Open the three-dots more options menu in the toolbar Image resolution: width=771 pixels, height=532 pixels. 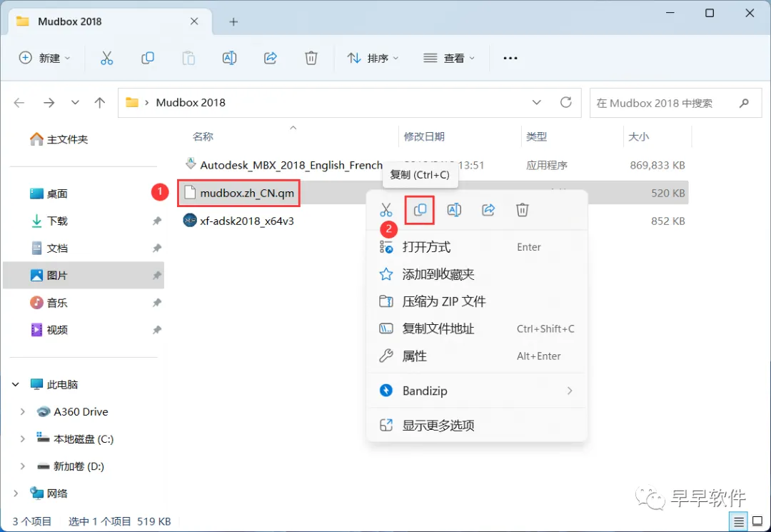pos(510,58)
